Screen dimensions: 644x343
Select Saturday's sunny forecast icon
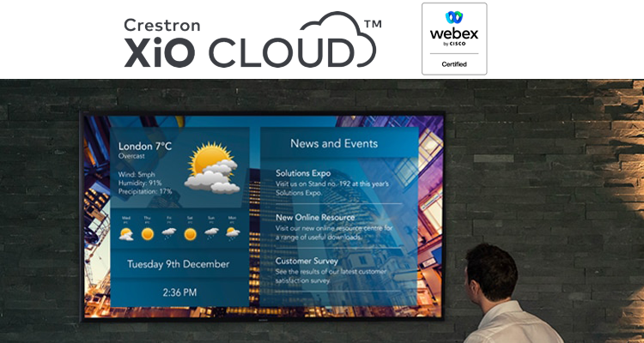190,232
